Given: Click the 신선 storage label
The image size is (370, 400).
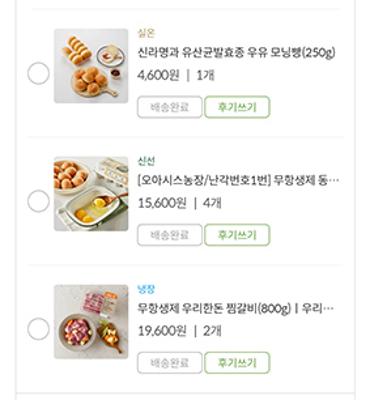Looking at the screenshot, I should click(146, 161).
